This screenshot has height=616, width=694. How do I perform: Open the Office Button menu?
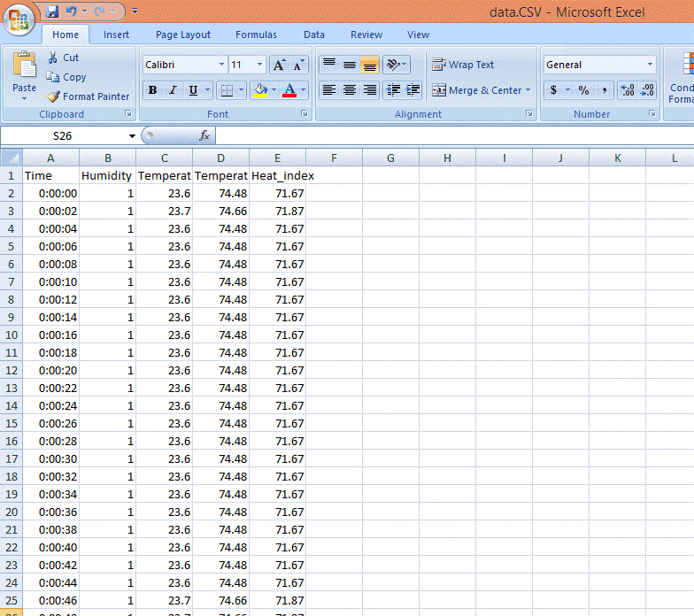click(x=19, y=19)
